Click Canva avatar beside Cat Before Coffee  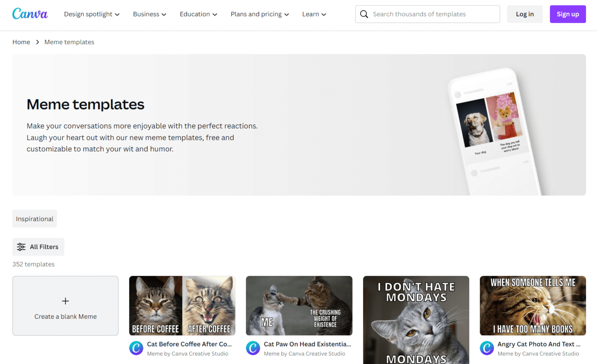[136, 348]
